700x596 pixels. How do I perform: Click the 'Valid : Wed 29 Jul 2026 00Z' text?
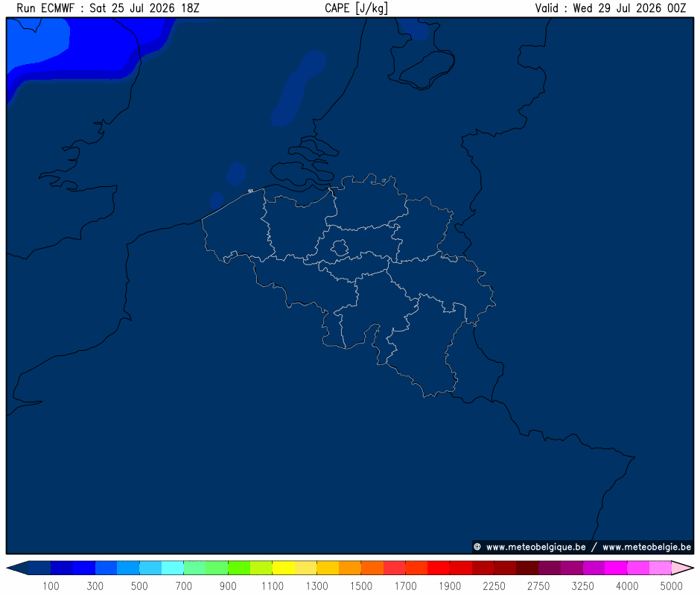(x=611, y=8)
